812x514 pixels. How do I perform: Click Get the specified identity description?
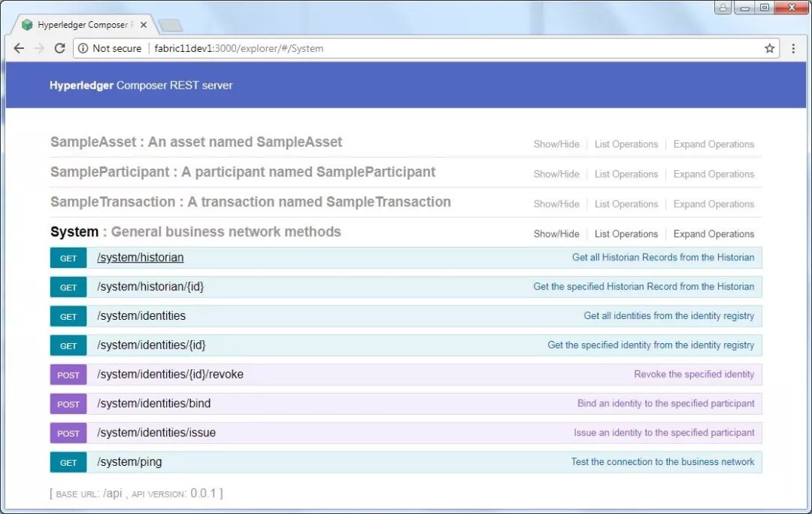[650, 345]
